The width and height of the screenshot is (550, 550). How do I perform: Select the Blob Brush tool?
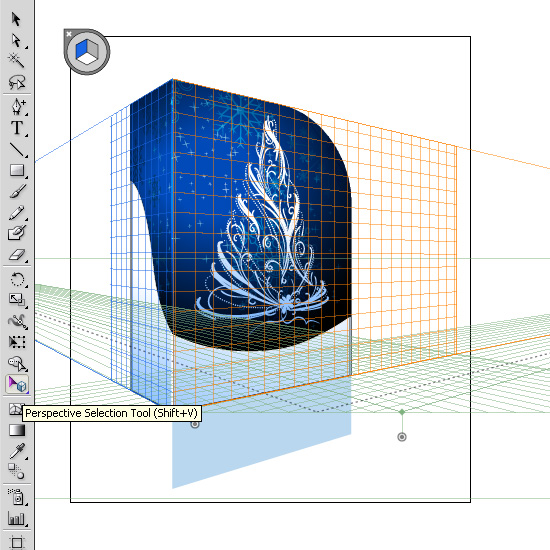pos(17,232)
